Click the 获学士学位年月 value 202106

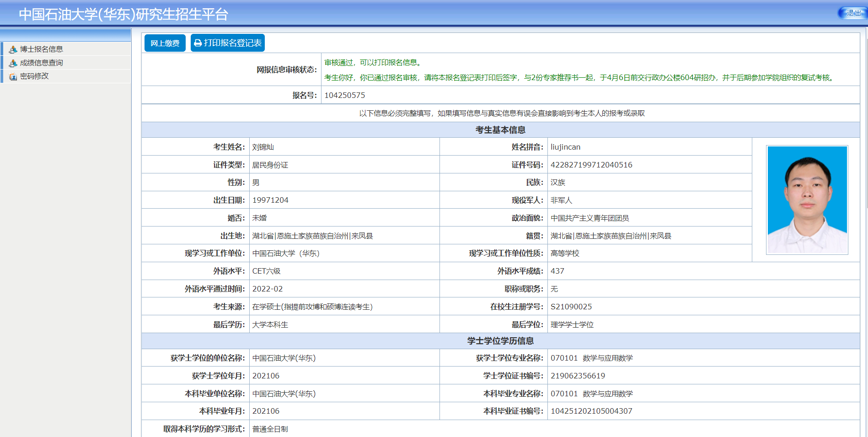(x=266, y=376)
